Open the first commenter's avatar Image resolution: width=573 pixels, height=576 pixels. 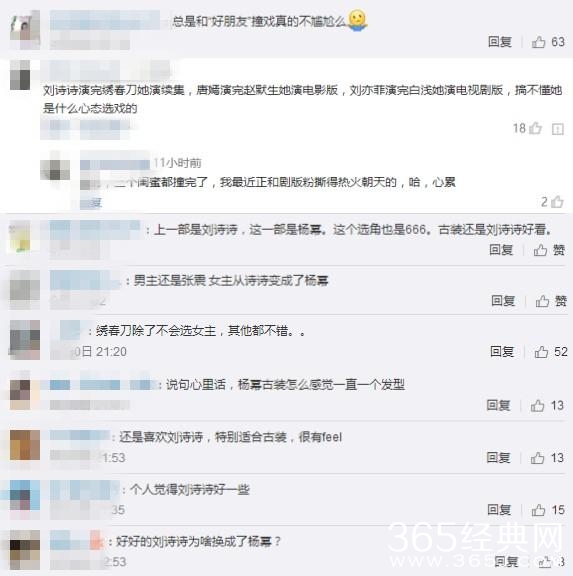(25, 29)
